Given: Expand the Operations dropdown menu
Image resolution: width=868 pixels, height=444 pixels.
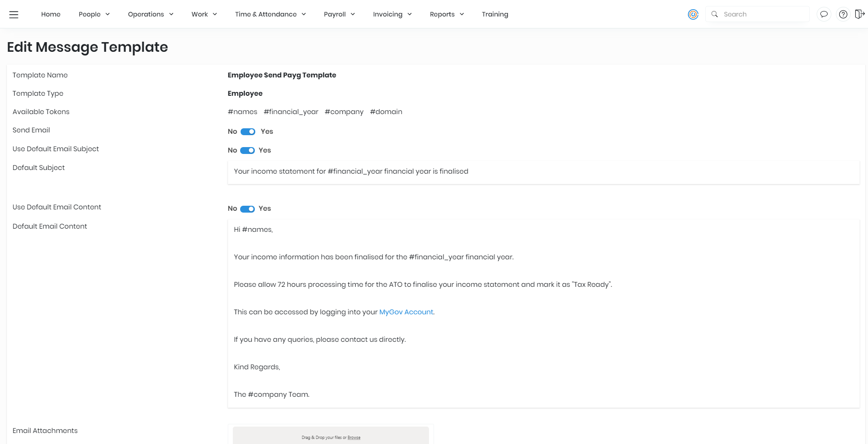Looking at the screenshot, I should [x=150, y=14].
